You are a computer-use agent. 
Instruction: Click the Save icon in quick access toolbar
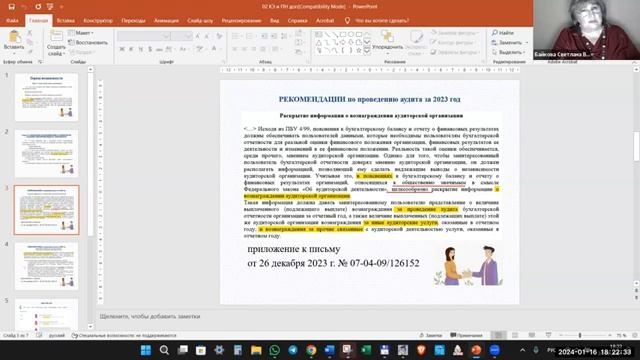coord(11,7)
